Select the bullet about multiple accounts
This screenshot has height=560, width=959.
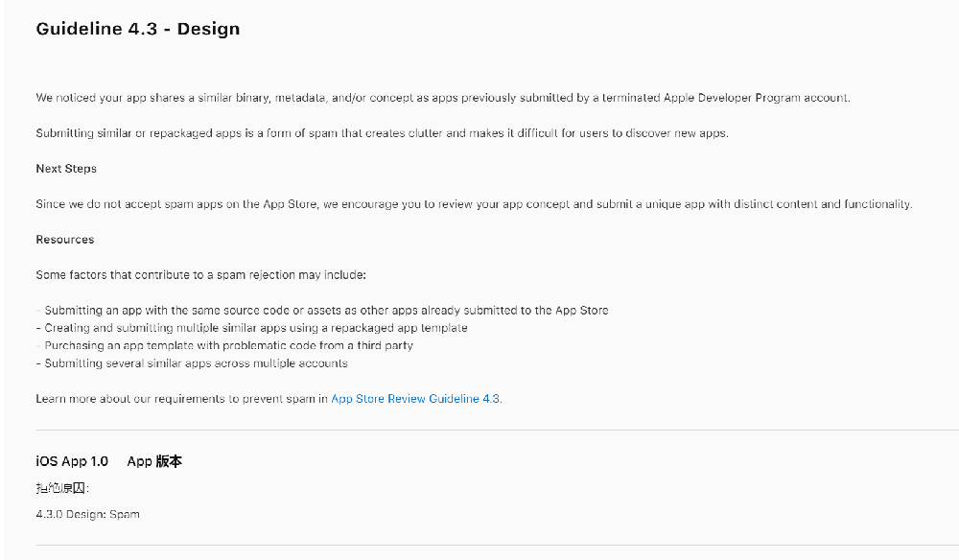192,363
